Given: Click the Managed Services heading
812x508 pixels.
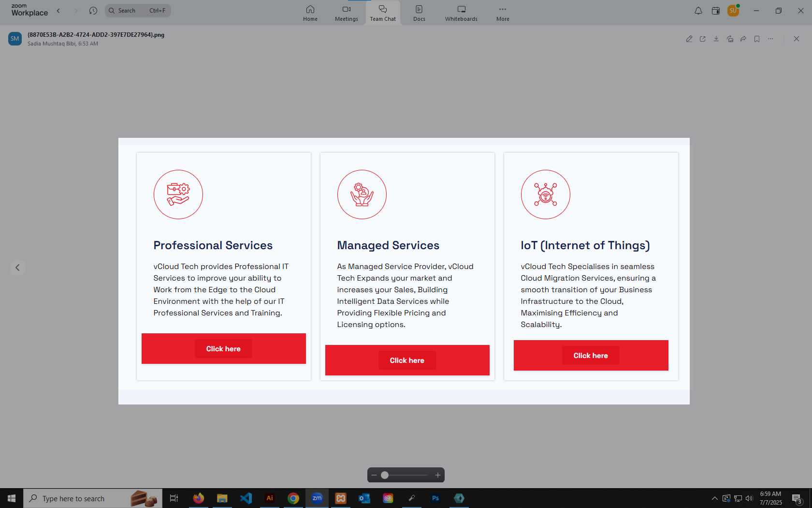Looking at the screenshot, I should click(x=388, y=245).
